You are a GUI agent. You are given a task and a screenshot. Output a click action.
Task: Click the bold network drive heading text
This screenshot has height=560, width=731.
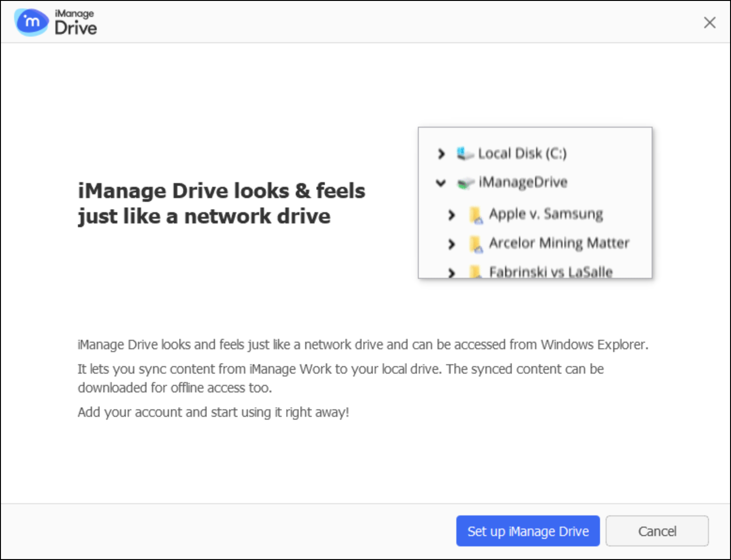click(221, 203)
